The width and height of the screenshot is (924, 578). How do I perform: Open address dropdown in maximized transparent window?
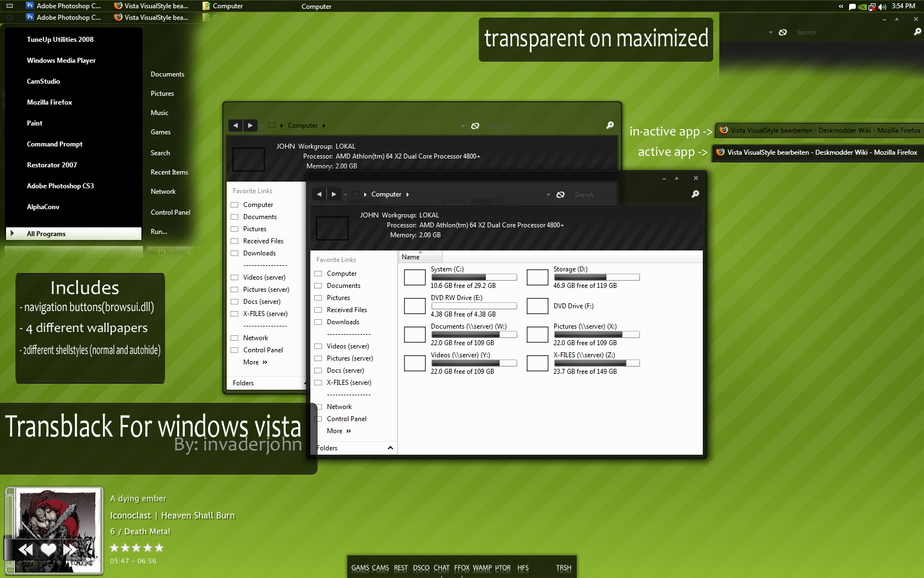pyautogui.click(x=770, y=32)
